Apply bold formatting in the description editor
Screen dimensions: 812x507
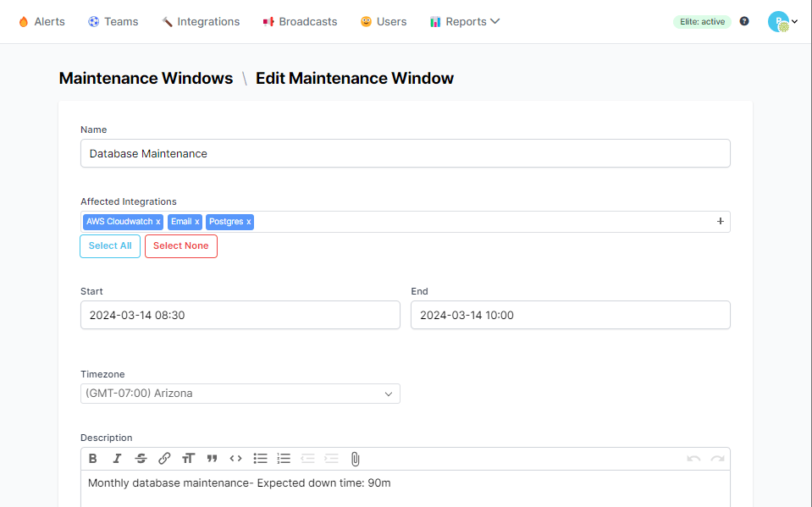tap(92, 458)
